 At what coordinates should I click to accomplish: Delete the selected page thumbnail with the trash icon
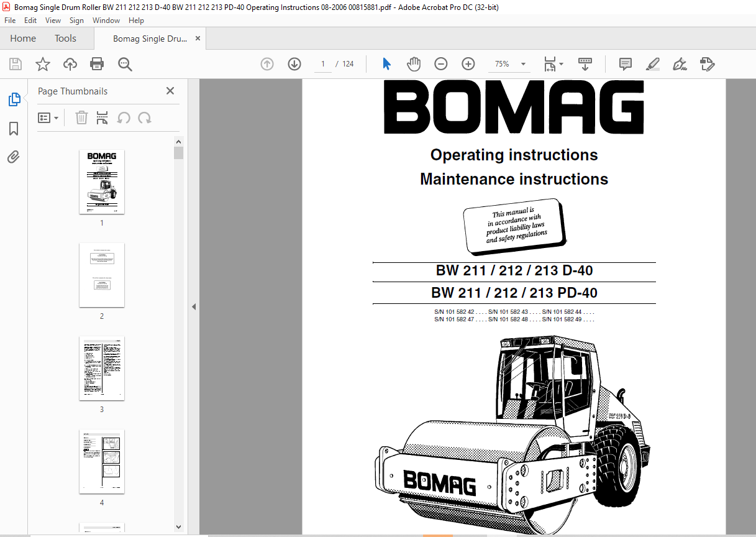(81, 117)
